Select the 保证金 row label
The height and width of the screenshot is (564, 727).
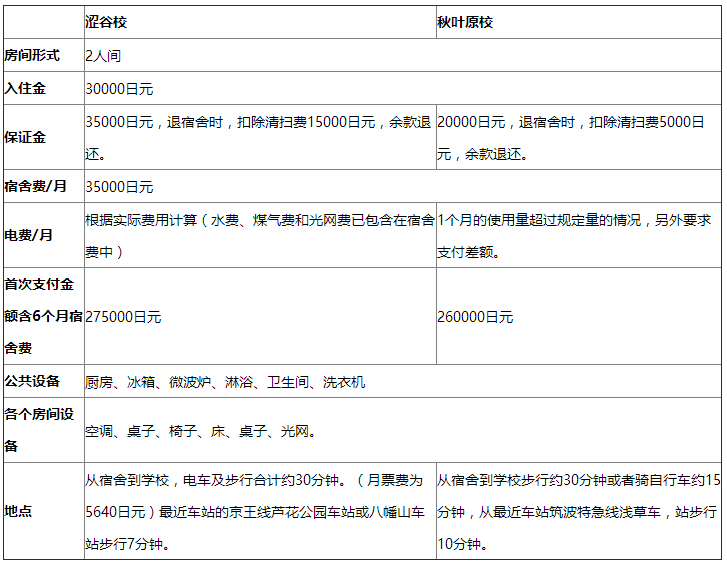point(25,137)
